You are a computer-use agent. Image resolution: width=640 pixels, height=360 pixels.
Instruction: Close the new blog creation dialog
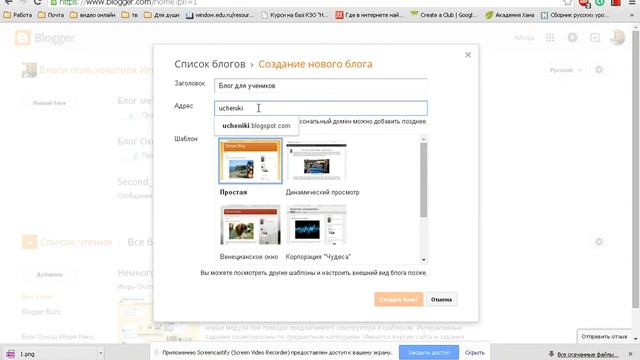[x=468, y=55]
